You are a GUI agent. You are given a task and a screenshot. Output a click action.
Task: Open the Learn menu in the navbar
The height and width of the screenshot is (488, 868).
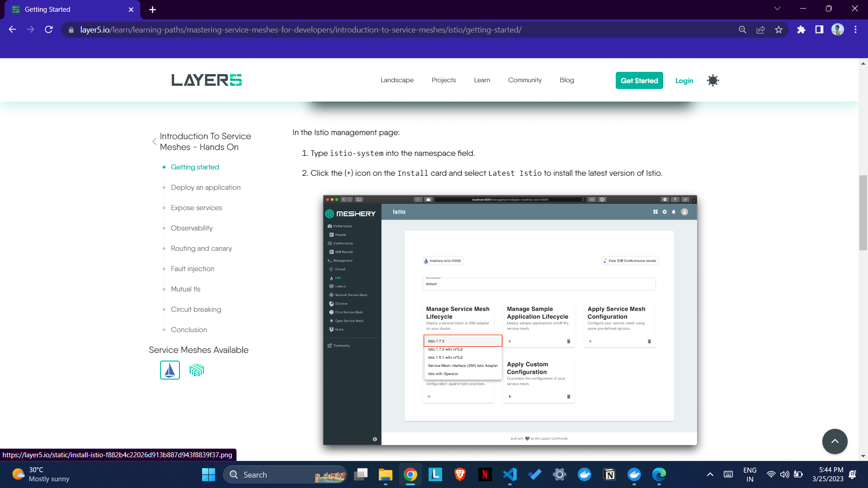click(481, 80)
